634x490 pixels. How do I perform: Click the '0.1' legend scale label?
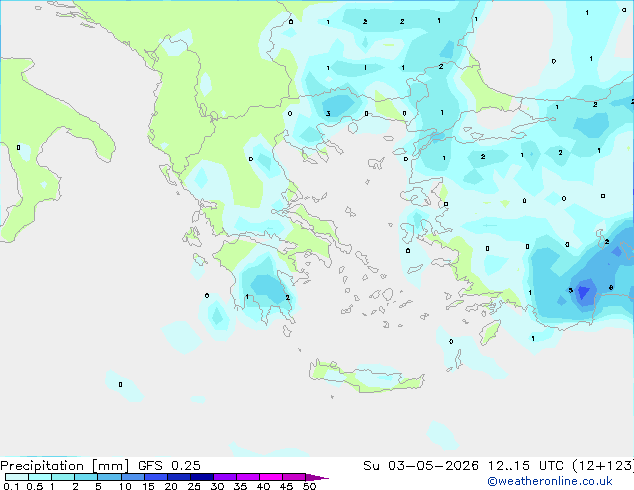click(11, 486)
